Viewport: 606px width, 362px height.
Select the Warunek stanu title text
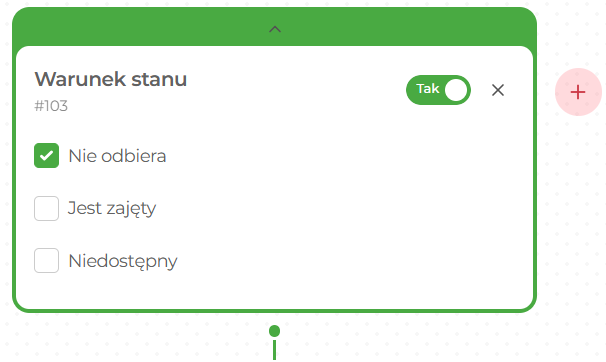click(111, 79)
